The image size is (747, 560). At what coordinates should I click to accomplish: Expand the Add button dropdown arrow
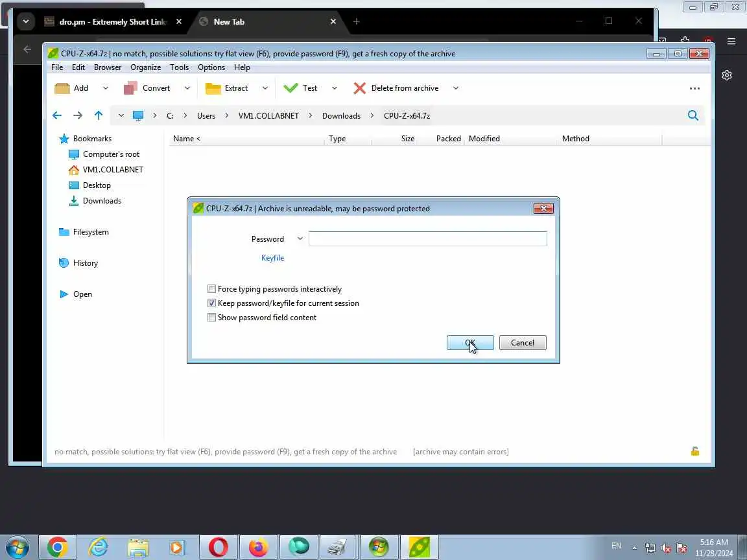(x=106, y=88)
